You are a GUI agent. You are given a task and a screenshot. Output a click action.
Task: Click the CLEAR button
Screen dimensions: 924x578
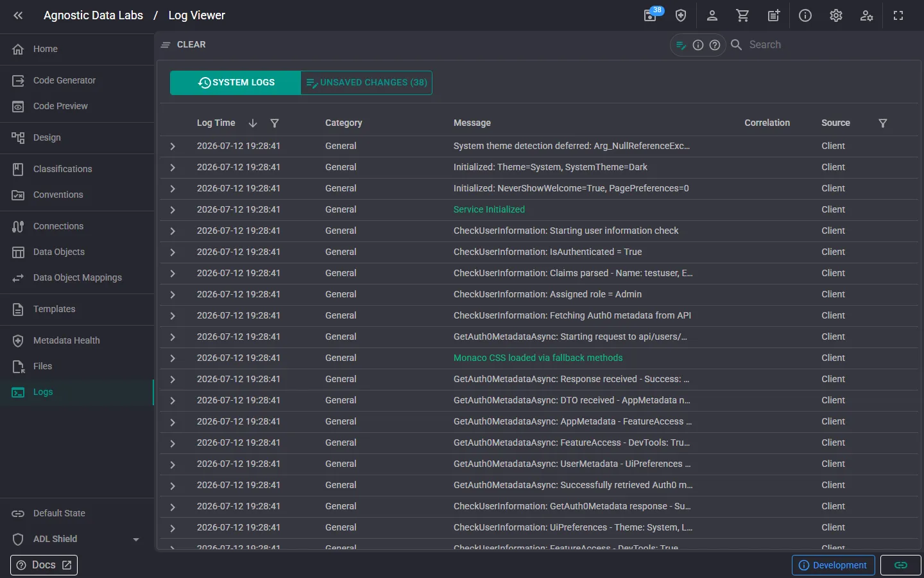click(184, 45)
